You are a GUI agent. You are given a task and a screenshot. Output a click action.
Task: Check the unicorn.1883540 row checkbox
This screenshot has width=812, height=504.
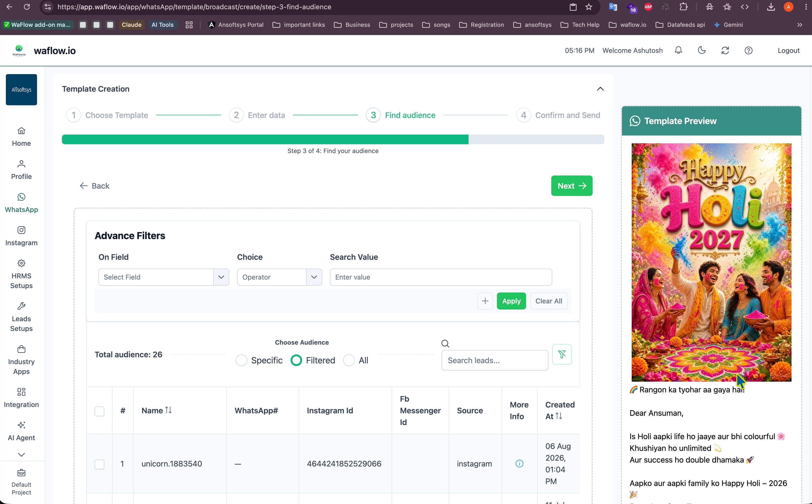tap(99, 464)
